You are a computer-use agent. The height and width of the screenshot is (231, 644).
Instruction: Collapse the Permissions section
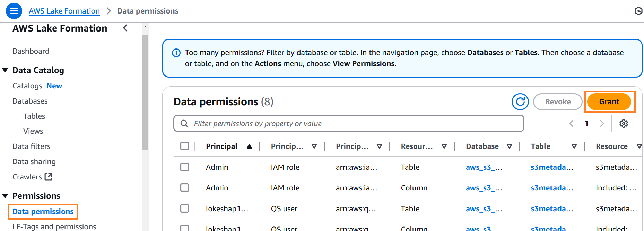click(5, 196)
